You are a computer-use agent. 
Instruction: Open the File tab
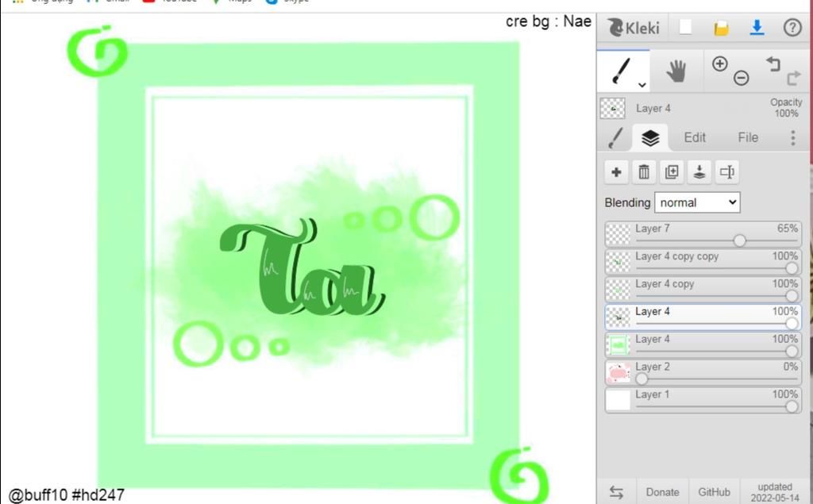pos(748,137)
